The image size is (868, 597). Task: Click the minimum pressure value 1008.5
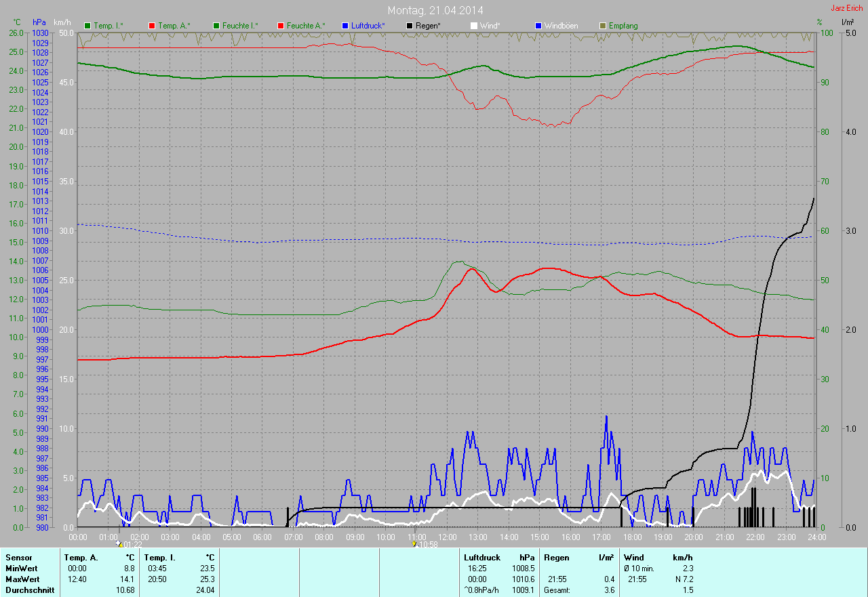pyautogui.click(x=523, y=569)
